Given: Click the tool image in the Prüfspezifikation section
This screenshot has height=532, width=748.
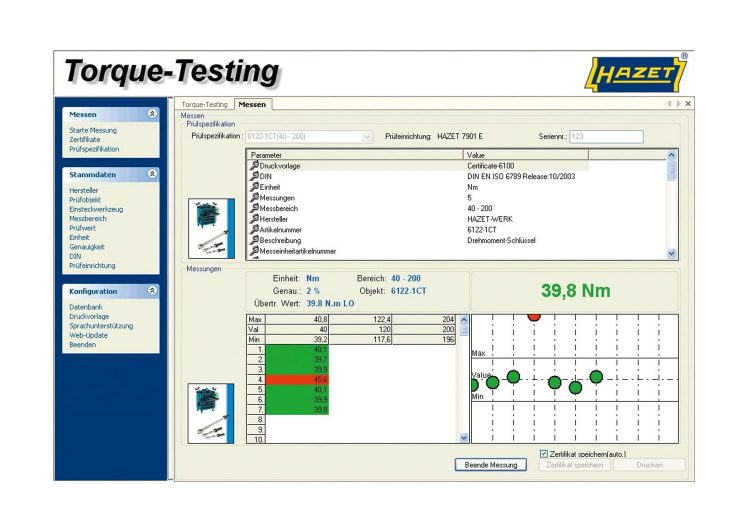Looking at the screenshot, I should tap(211, 228).
